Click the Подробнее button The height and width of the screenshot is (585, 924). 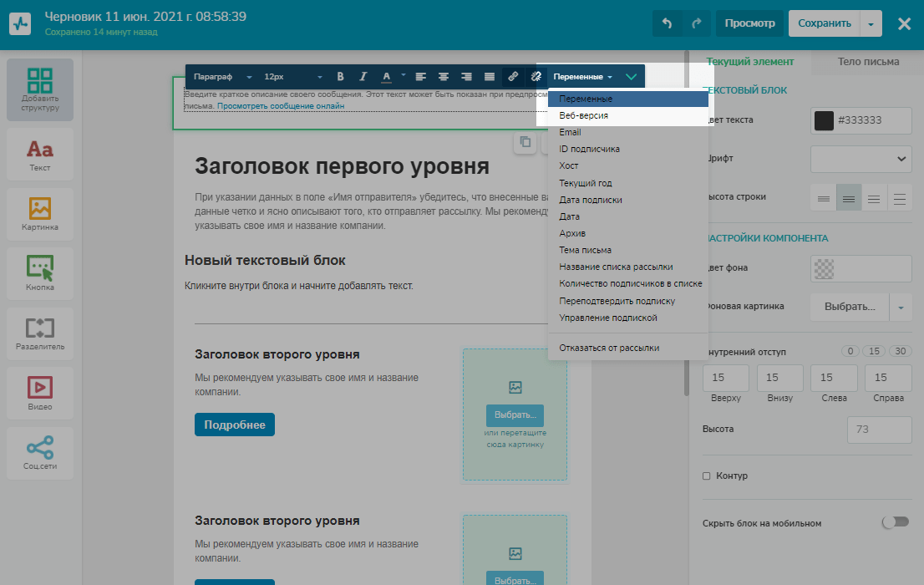[235, 425]
